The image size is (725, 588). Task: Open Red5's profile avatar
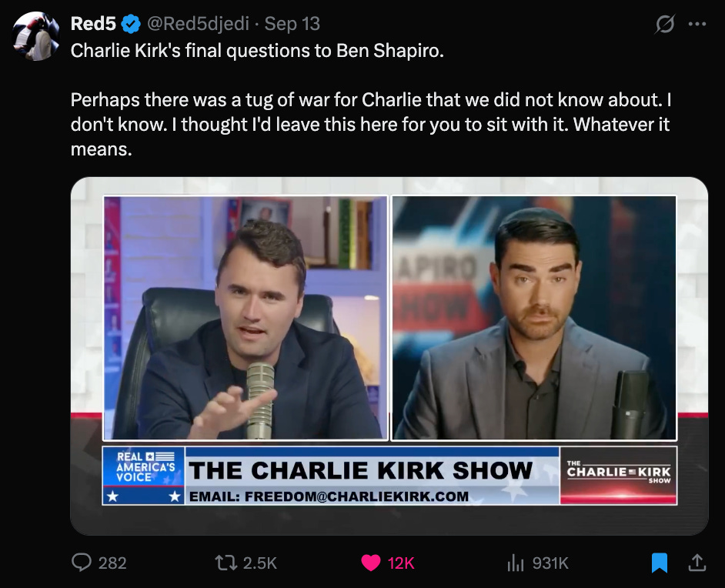(36, 36)
